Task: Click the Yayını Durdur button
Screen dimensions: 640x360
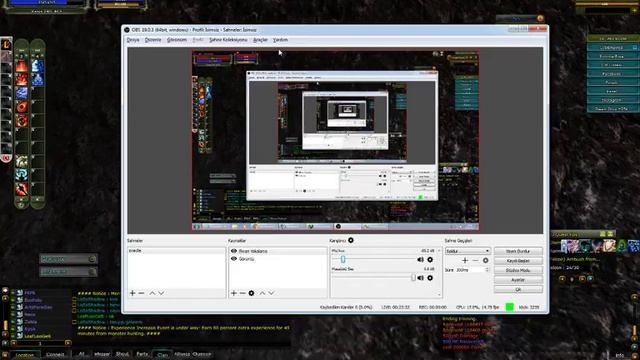Action: [x=518, y=251]
